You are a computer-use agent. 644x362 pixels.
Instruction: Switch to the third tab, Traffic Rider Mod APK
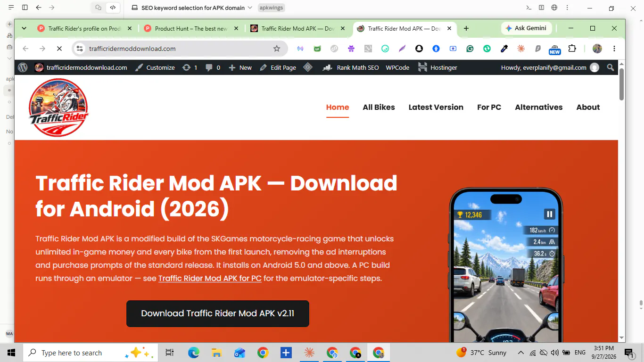(x=298, y=28)
